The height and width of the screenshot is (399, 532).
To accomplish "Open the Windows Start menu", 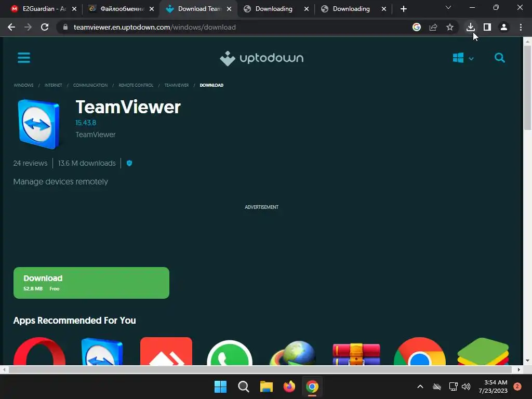I will pyautogui.click(x=220, y=387).
